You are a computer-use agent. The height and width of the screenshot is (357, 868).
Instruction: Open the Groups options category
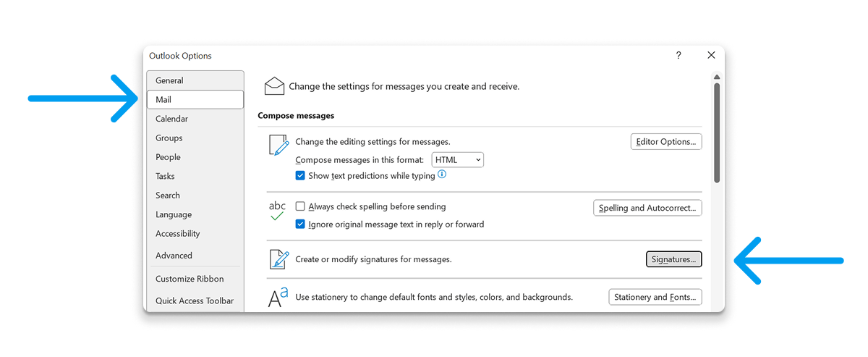click(x=195, y=138)
